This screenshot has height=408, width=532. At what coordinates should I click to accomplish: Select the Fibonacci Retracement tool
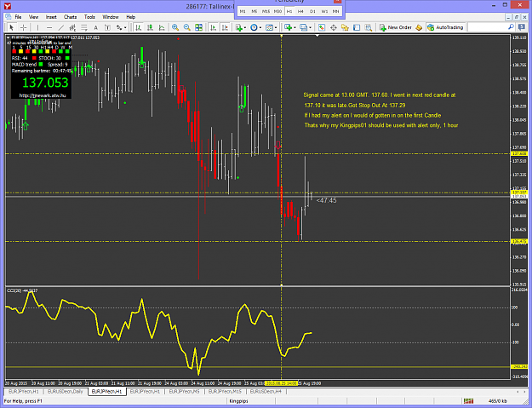(83, 27)
